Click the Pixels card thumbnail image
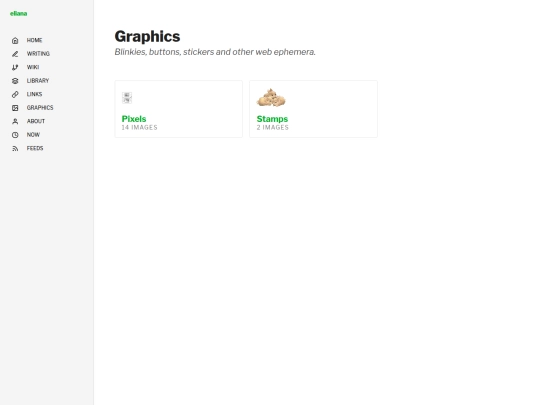The height and width of the screenshot is (405, 540). [127, 98]
